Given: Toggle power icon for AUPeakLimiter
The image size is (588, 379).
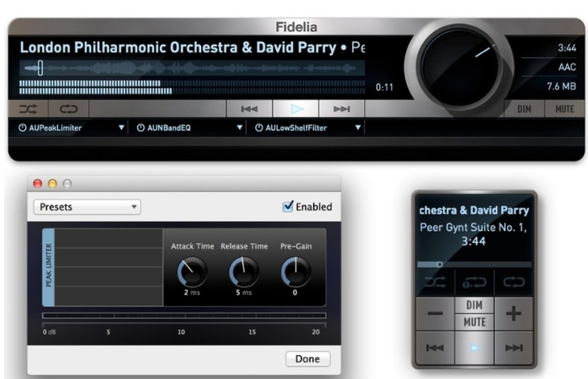Looking at the screenshot, I should coord(23,128).
